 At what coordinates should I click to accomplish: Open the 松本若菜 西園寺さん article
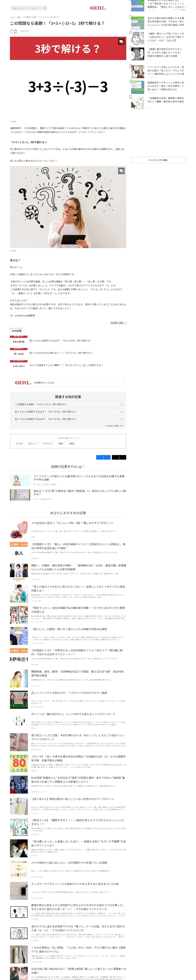pos(78,780)
